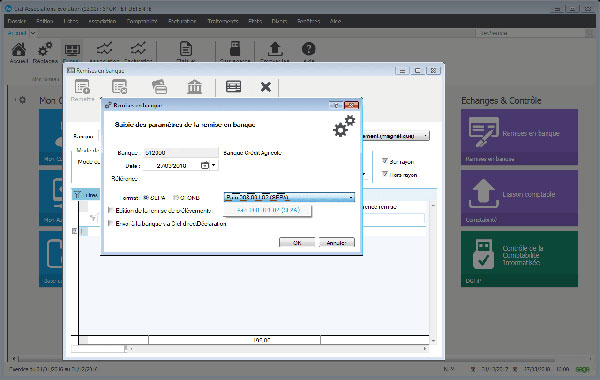Open the upload arrow toolbar icon
This screenshot has height=380, width=600.
click(275, 49)
